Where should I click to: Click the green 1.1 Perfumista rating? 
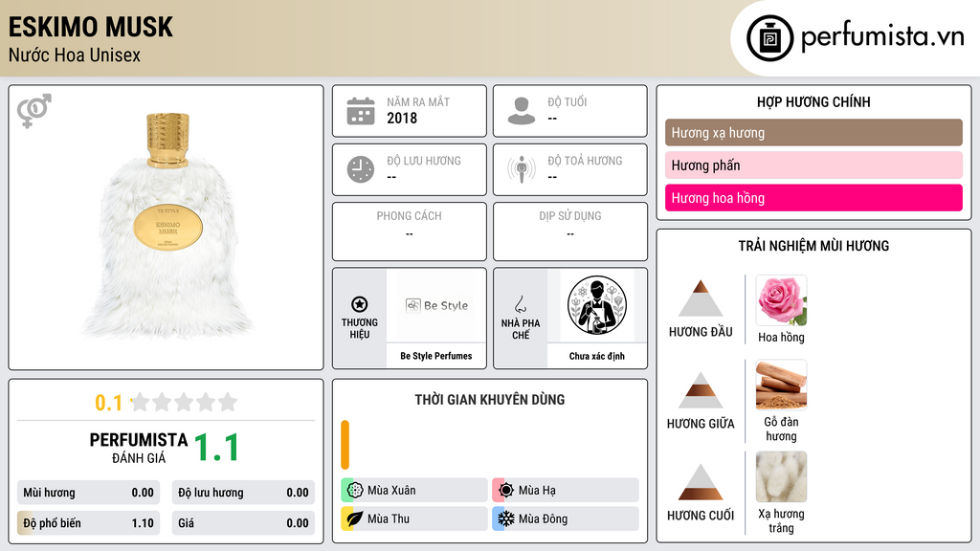[x=216, y=448]
